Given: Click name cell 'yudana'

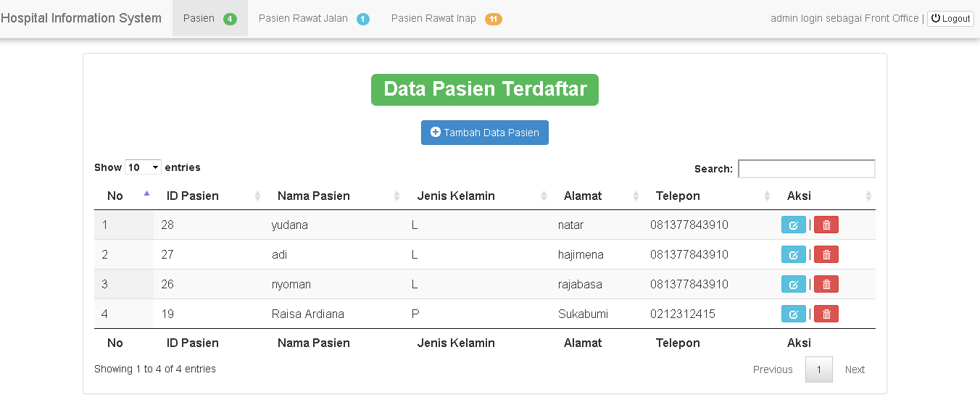Looking at the screenshot, I should 290,225.
